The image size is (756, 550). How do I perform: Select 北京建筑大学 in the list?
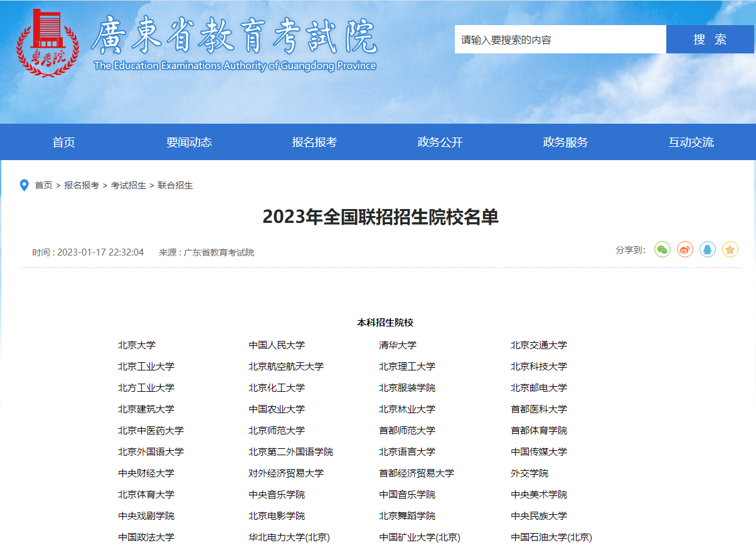point(146,409)
